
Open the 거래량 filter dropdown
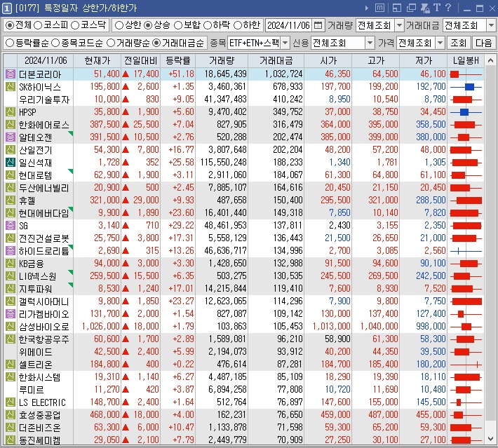click(399, 25)
